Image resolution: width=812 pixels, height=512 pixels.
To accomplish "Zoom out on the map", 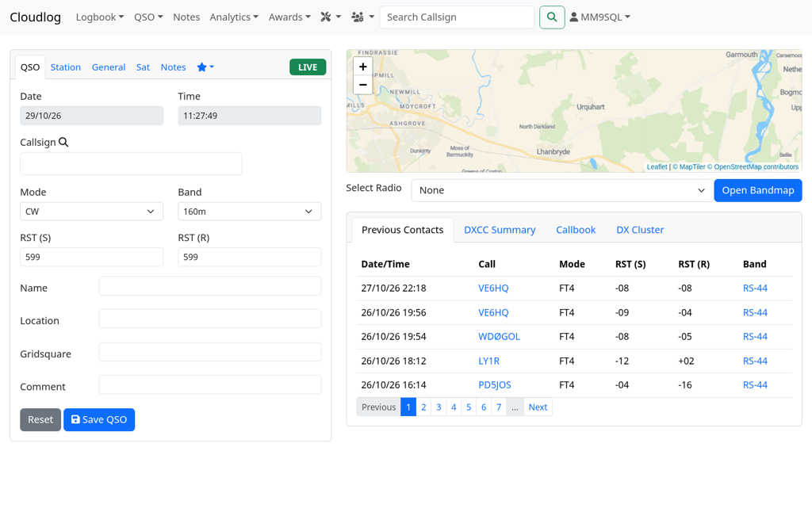I will coord(362,85).
